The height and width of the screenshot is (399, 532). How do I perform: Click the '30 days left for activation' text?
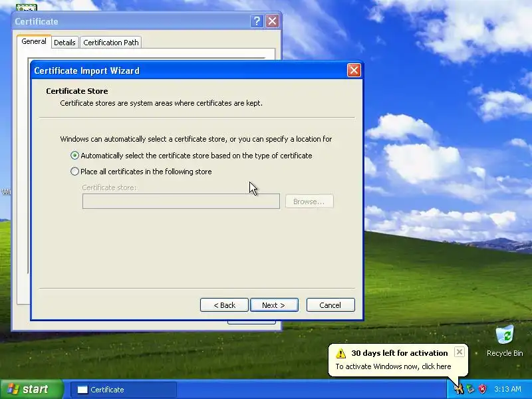(x=400, y=353)
